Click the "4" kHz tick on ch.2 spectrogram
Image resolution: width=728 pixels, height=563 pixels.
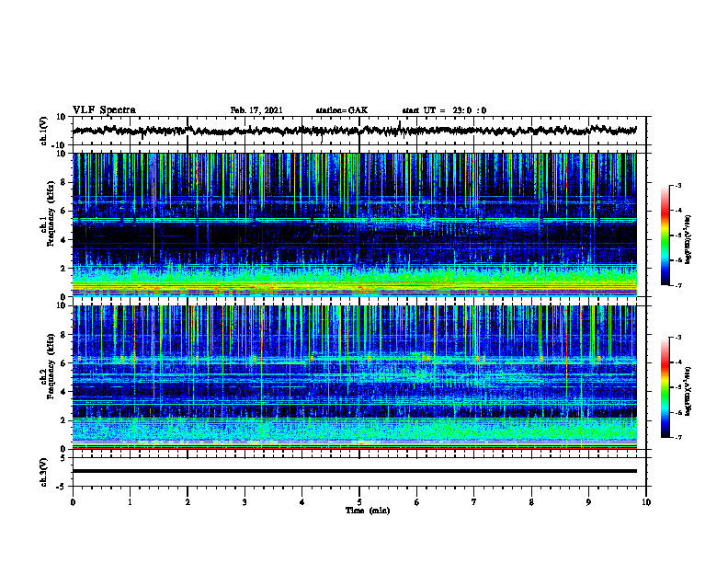click(64, 392)
